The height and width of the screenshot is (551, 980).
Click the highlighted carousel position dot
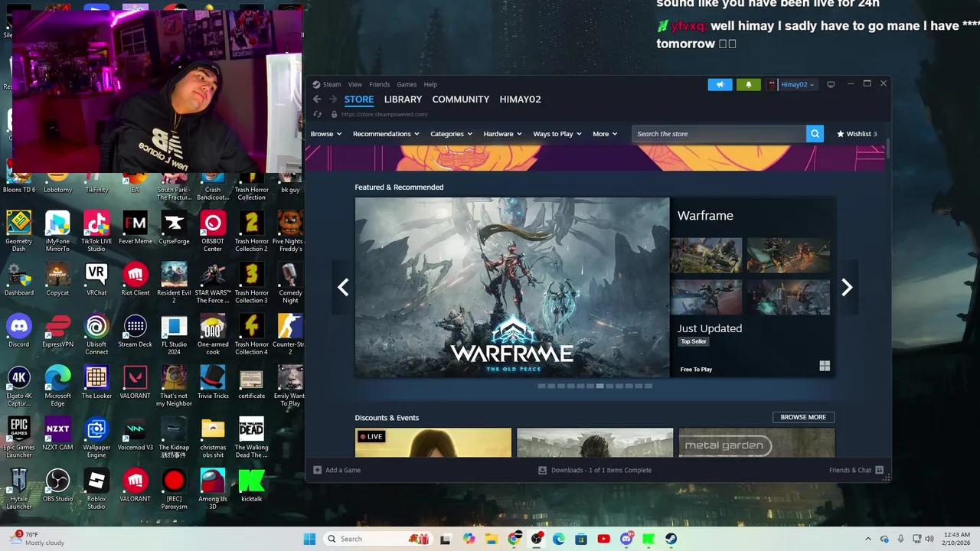click(x=599, y=386)
